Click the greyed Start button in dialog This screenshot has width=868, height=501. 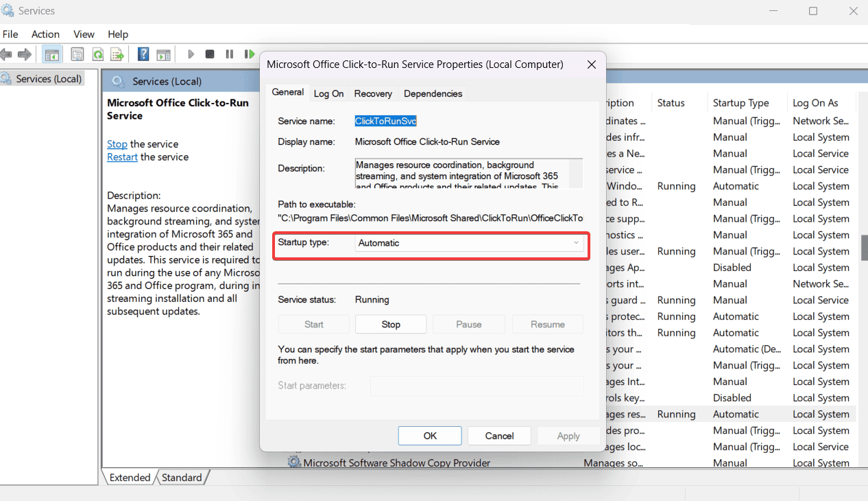(313, 324)
